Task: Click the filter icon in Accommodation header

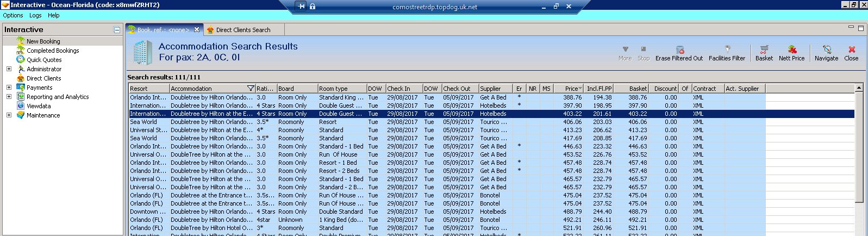Action: [251, 88]
